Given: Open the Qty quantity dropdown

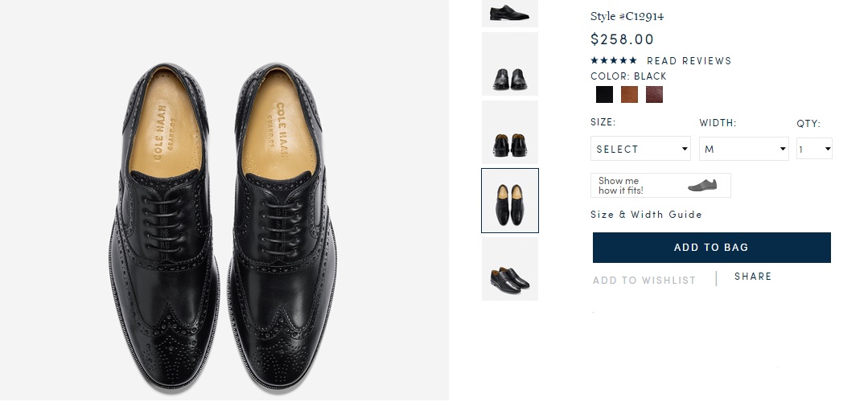Looking at the screenshot, I should [x=814, y=149].
